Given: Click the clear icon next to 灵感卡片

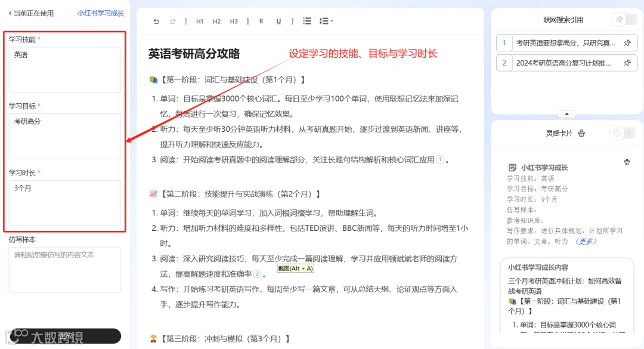Looking at the screenshot, I should coord(581,133).
